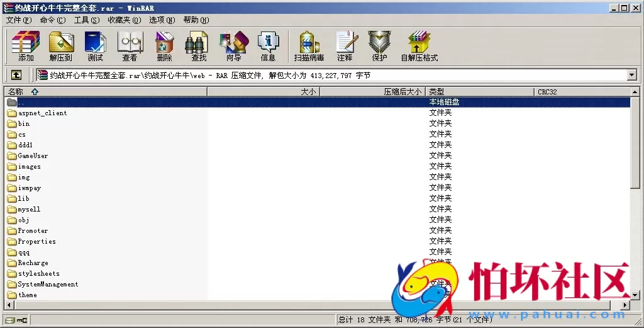Start 扫描病毒 (Virus Scan)
The height and width of the screenshot is (328, 644).
point(309,46)
